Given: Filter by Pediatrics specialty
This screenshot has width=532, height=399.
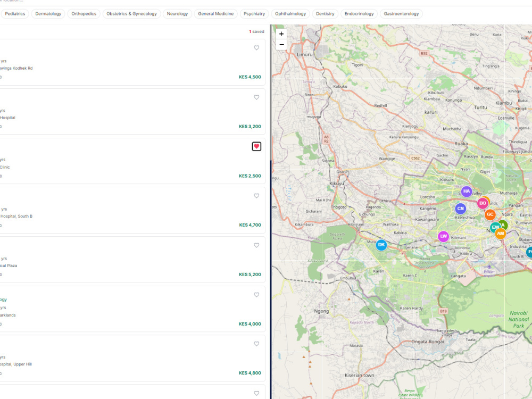Looking at the screenshot, I should coord(15,14).
